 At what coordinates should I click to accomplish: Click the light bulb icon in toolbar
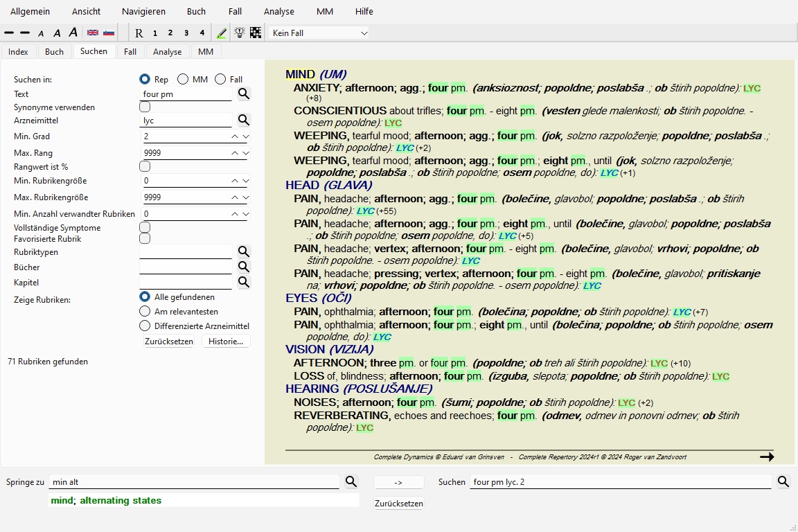coord(240,33)
